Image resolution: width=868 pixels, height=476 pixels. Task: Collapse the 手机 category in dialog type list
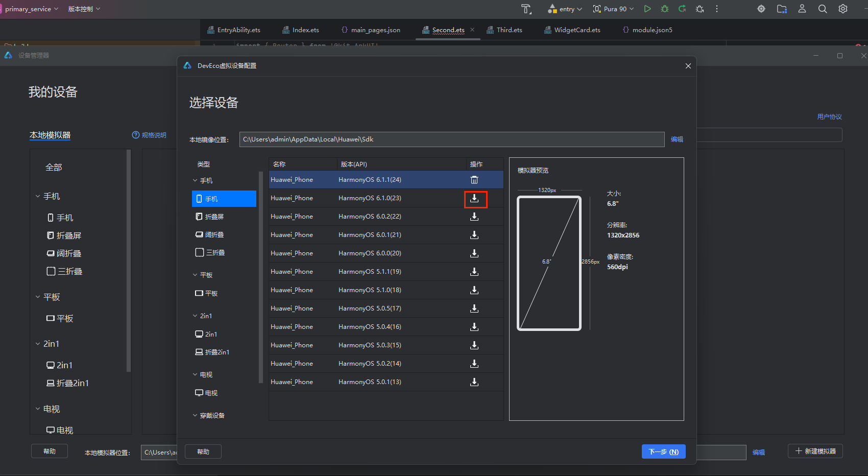[195, 180]
